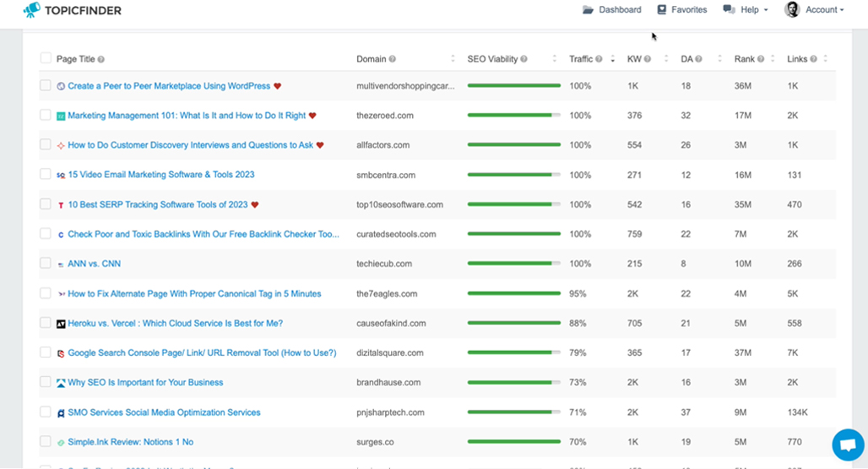Open 'How to Do Customer Discovery Interviews' link
The image size is (868, 469).
point(191,145)
